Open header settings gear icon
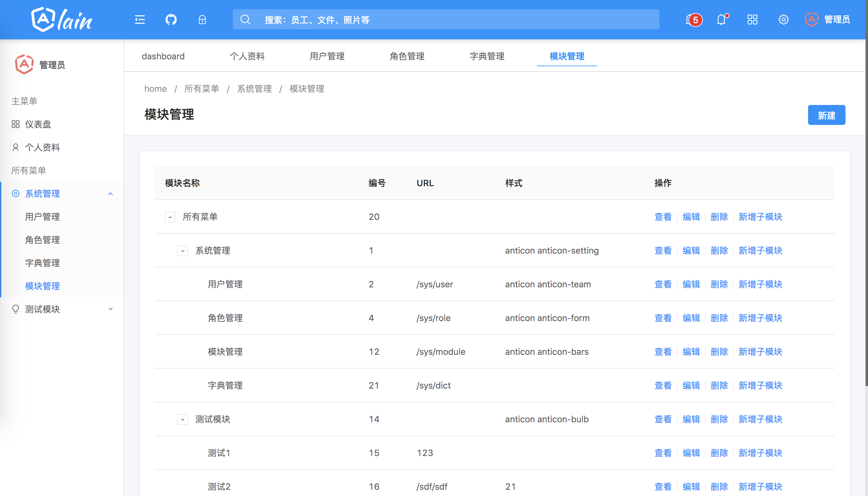The image size is (868, 496). point(783,20)
